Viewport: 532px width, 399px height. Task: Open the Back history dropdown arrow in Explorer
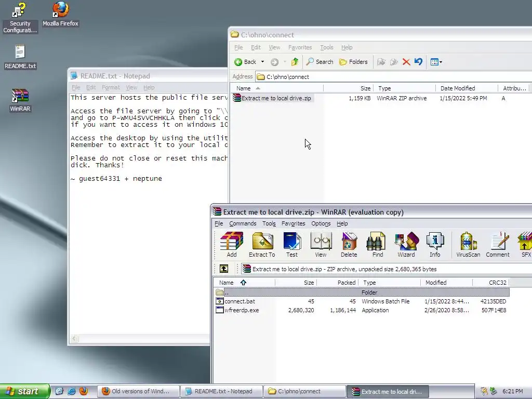coord(262,62)
